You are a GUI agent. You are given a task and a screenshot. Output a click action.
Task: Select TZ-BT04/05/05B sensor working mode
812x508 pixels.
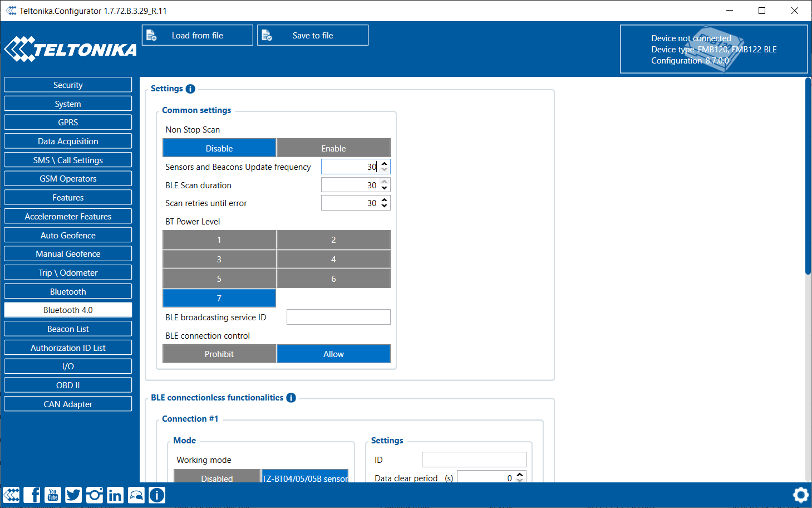pos(305,477)
